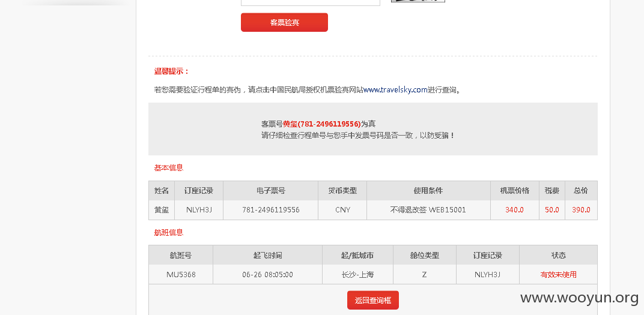Screen dimensions: 644x315
Task: Open the www.travelsky.com link
Action: tap(395, 90)
